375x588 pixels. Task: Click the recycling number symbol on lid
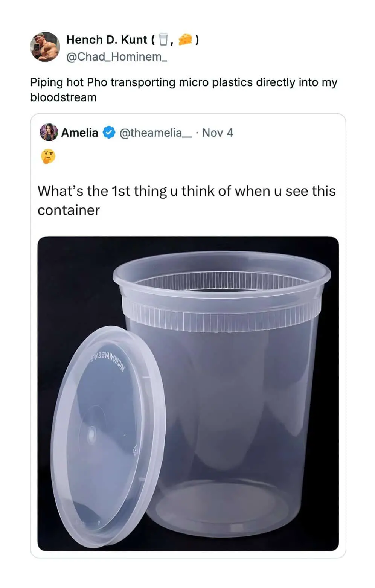[135, 449]
